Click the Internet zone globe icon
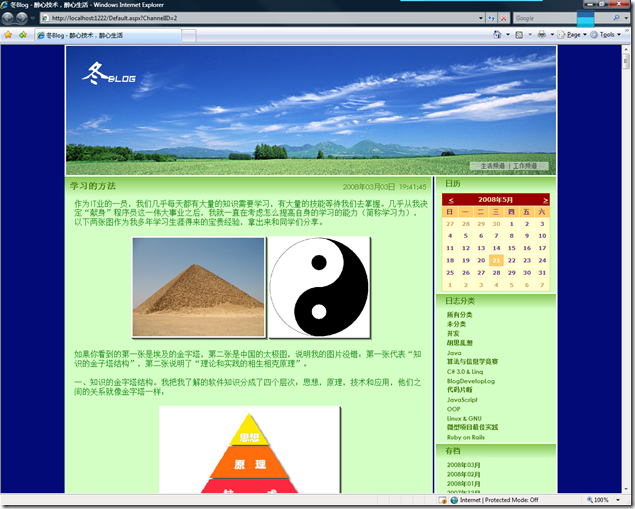Image resolution: width=635 pixels, height=509 pixels. pos(454,500)
